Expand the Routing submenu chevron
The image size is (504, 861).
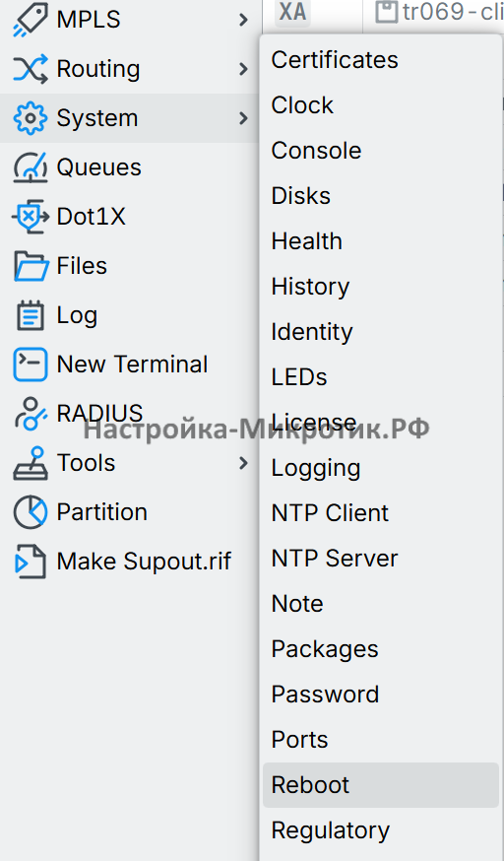243,69
